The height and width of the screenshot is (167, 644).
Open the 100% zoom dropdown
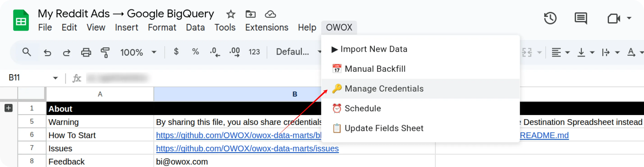point(138,52)
